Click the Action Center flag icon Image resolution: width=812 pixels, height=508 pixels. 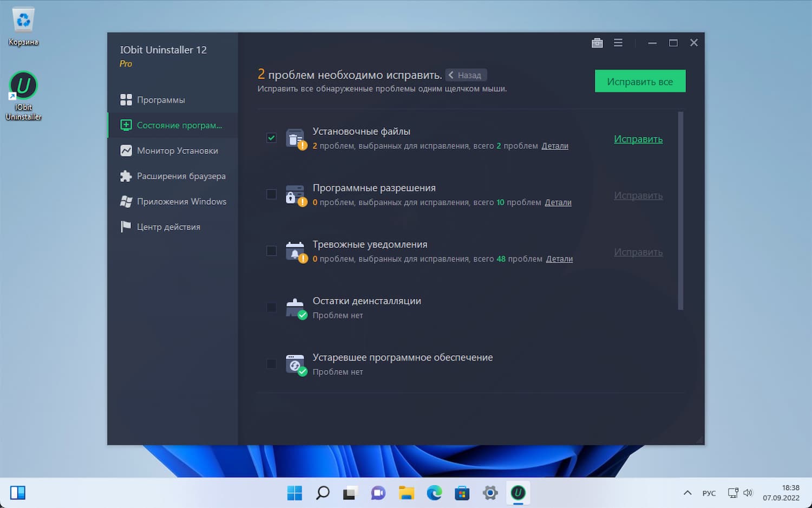click(126, 227)
